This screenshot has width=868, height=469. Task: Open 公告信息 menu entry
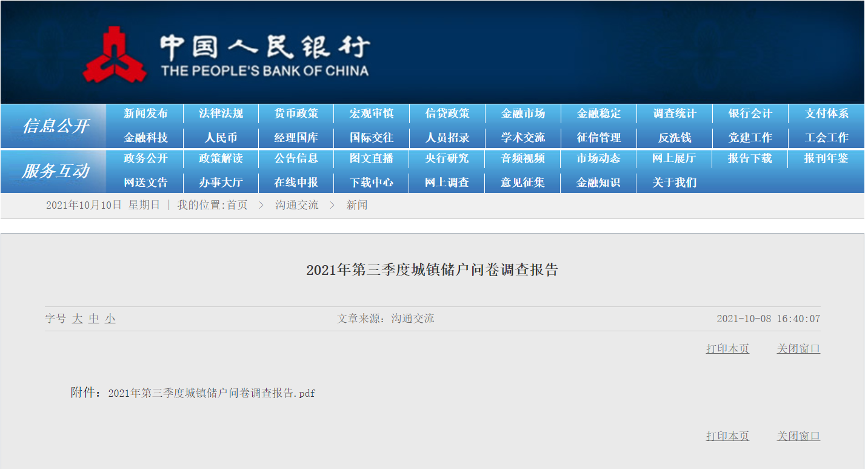(296, 158)
